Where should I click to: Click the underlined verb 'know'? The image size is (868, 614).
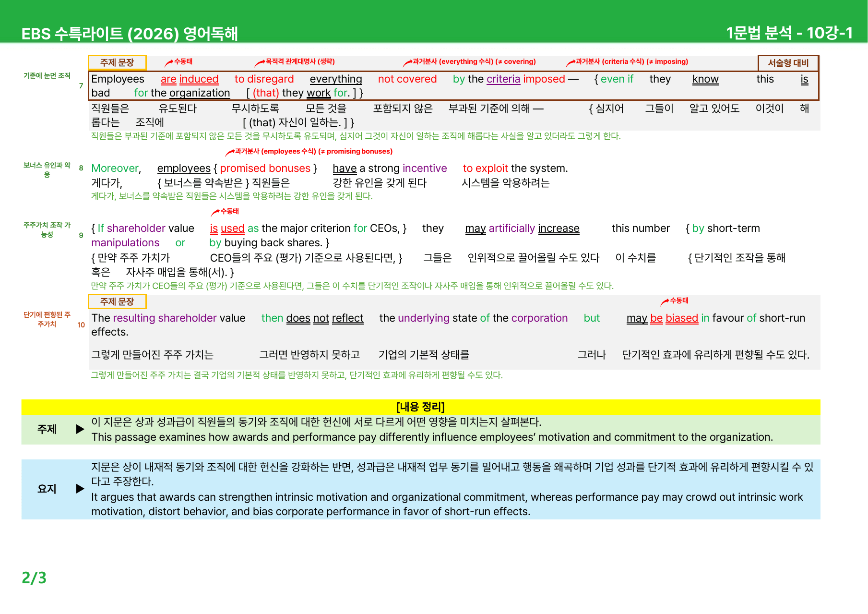(705, 79)
